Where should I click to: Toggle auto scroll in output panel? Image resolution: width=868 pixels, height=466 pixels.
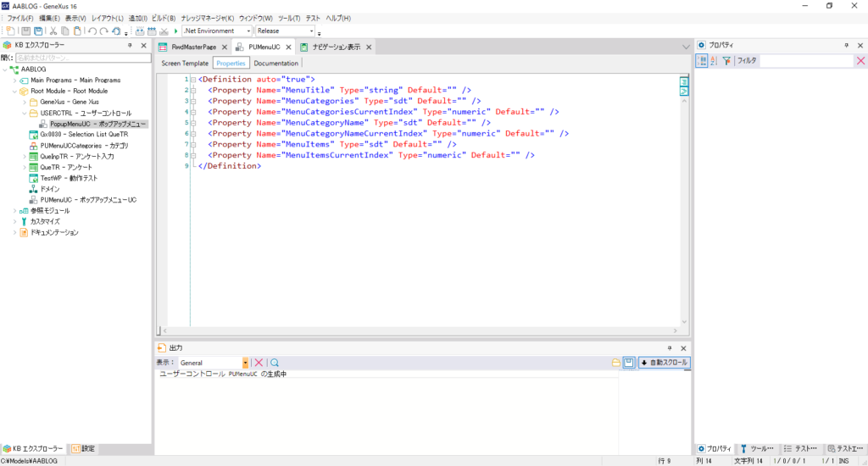665,363
